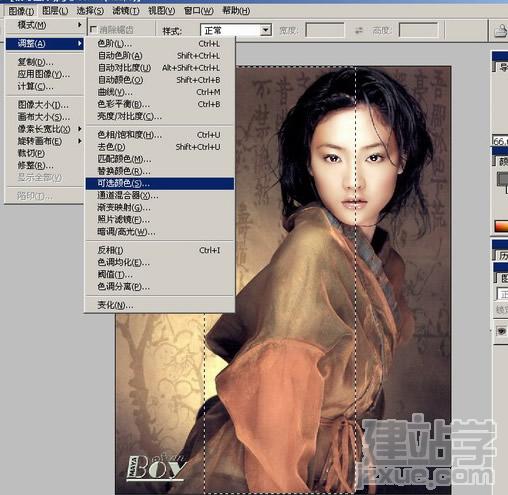
Task: Open 阈值(T)... adjustment
Action: tap(160, 275)
